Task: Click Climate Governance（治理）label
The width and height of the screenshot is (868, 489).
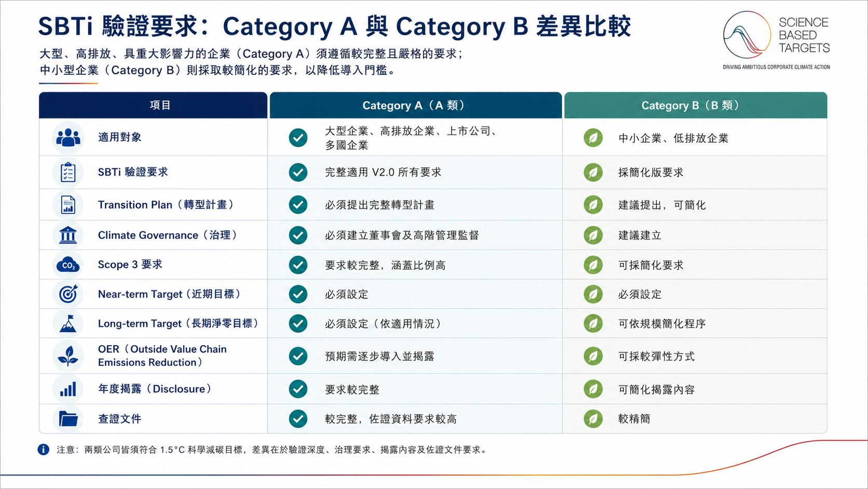Action: [x=168, y=235]
